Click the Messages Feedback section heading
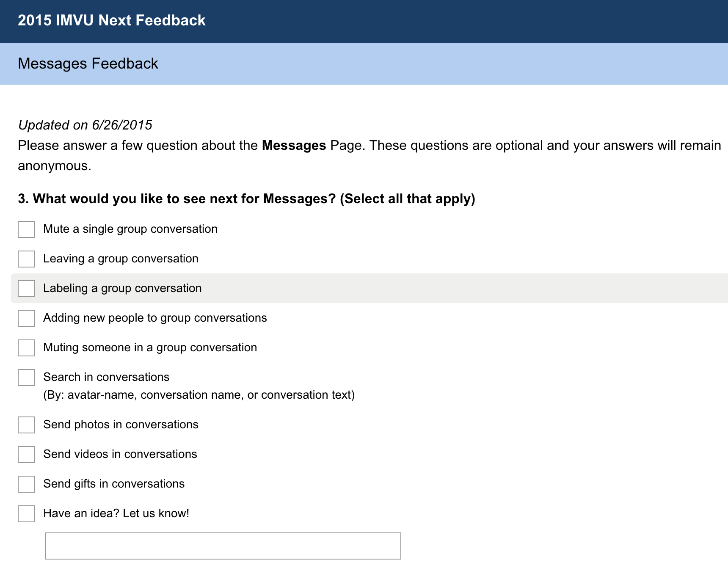 coord(88,63)
